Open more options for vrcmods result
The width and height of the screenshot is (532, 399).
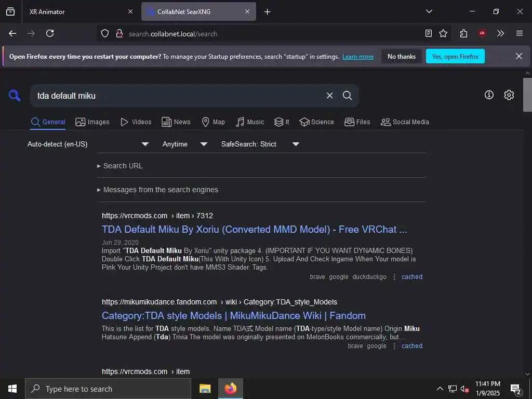[394, 277]
